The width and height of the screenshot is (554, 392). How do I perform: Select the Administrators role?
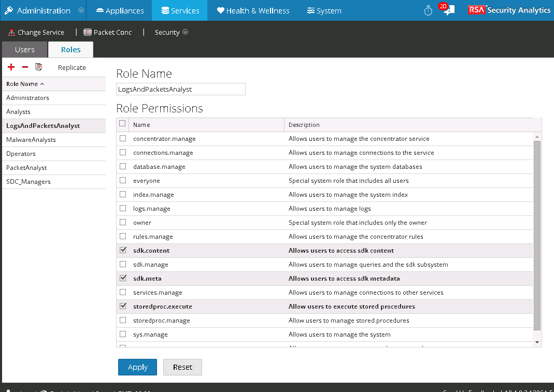(x=54, y=98)
